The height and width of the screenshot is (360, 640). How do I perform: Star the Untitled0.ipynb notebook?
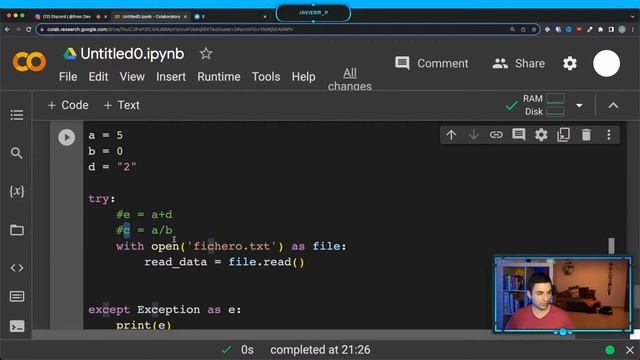(206, 53)
